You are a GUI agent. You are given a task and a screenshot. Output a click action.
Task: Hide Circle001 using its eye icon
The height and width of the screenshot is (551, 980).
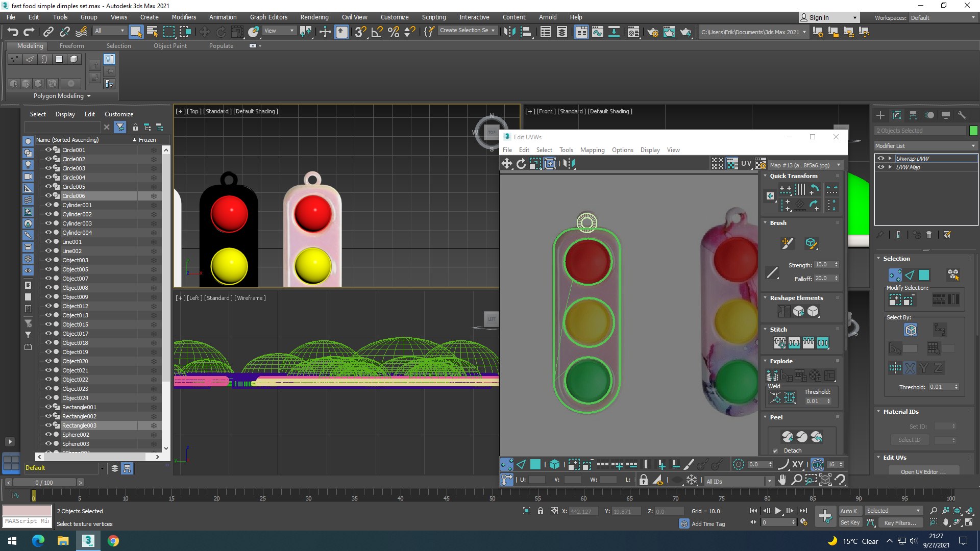tap(48, 150)
